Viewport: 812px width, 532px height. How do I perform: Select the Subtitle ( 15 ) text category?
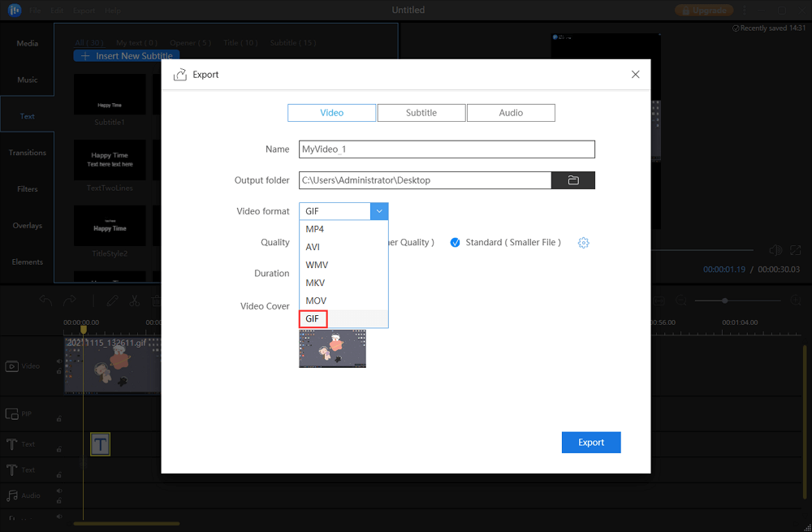point(293,43)
